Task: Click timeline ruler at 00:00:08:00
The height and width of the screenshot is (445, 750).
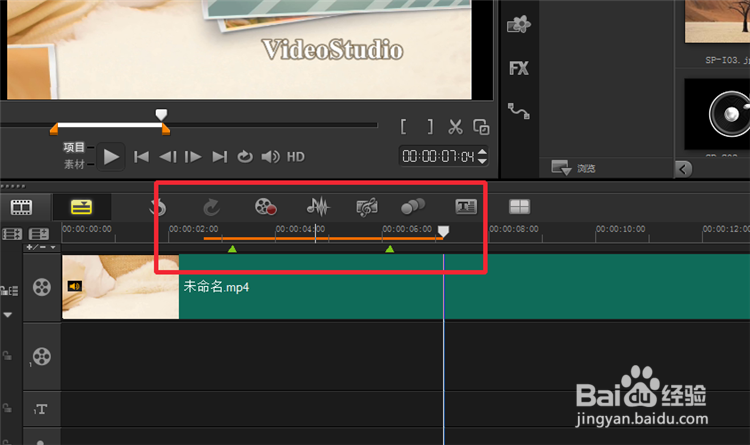Action: 514,229
